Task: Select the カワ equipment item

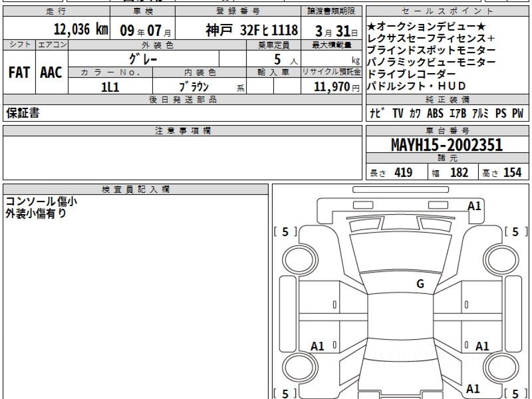Action: (x=415, y=113)
